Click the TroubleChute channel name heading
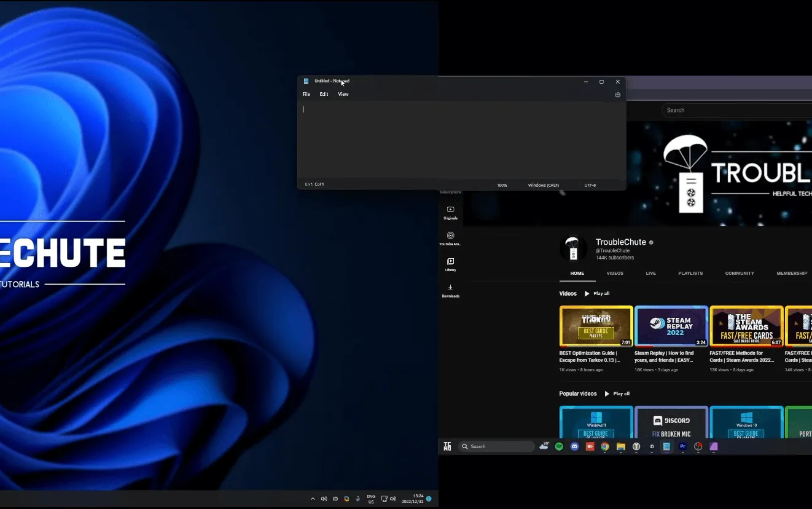Image resolution: width=812 pixels, height=509 pixels. pos(620,242)
